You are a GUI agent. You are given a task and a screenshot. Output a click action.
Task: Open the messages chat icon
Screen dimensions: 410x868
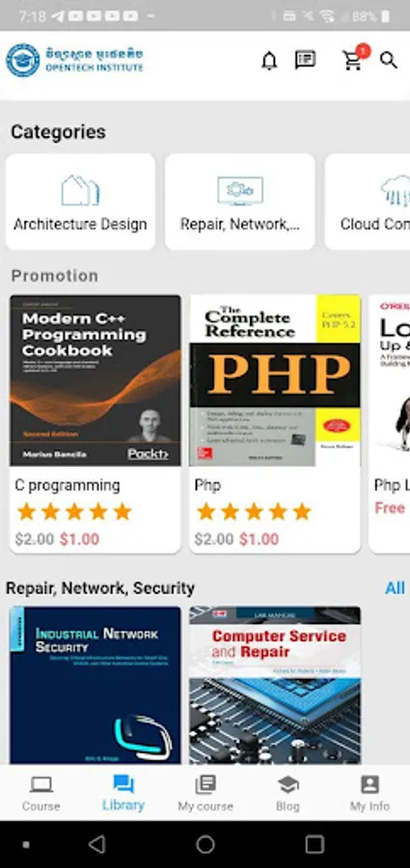(305, 60)
